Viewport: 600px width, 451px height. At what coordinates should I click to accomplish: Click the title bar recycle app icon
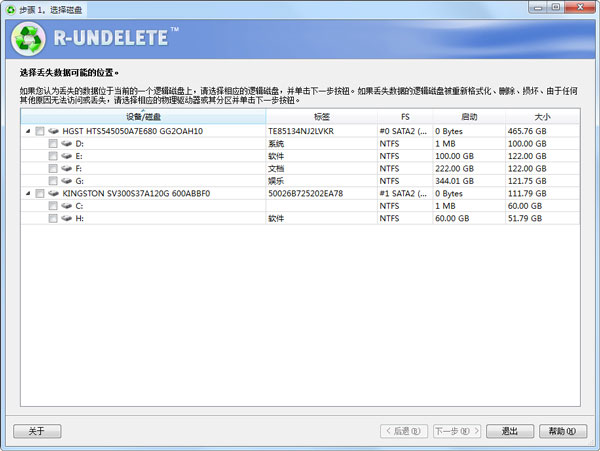pos(11,10)
